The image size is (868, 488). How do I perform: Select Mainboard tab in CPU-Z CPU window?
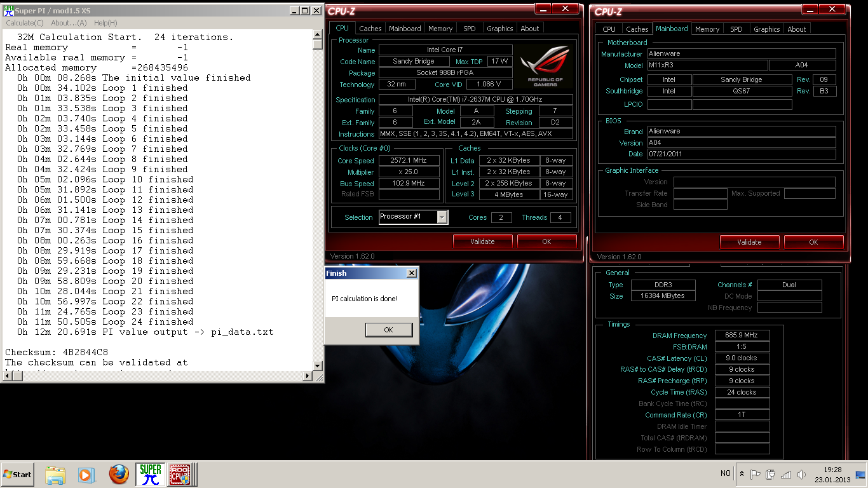[405, 29]
